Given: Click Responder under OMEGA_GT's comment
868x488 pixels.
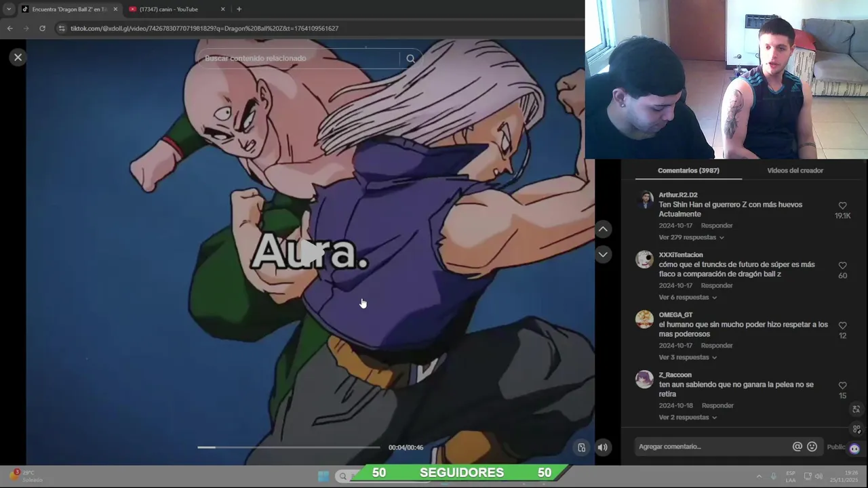Looking at the screenshot, I should point(717,346).
